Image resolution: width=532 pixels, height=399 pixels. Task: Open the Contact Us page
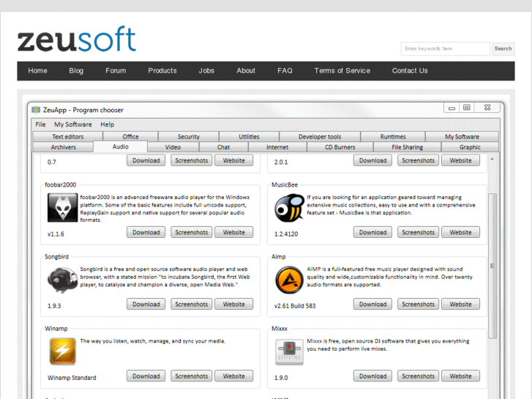[x=410, y=70]
